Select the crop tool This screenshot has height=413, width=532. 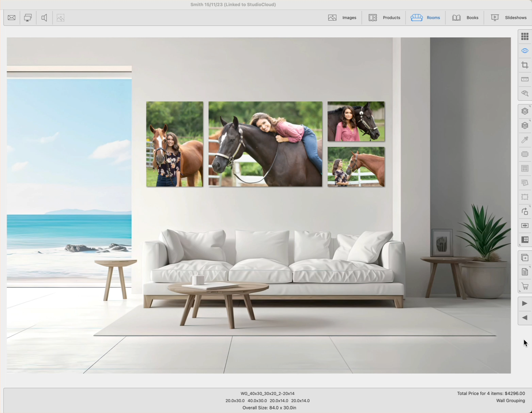tap(525, 65)
